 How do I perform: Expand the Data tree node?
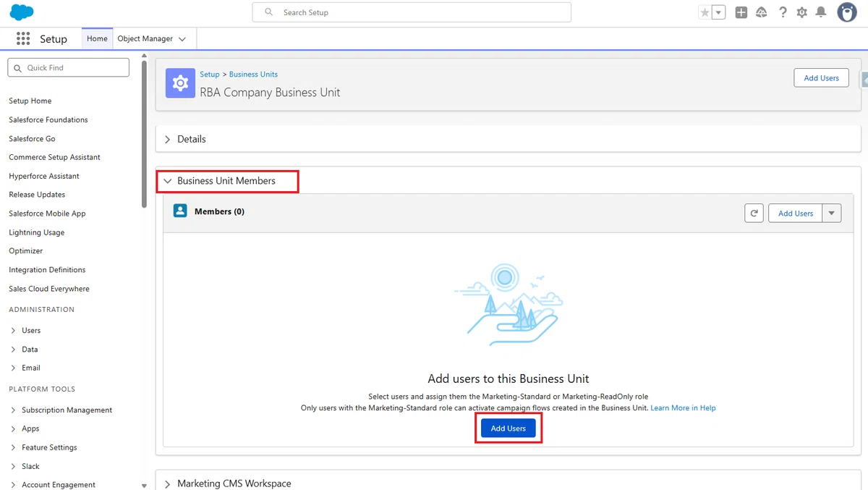click(14, 350)
